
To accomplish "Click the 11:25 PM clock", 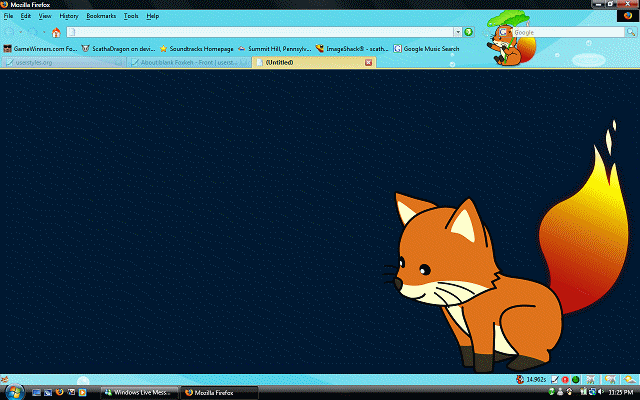I will (620, 393).
